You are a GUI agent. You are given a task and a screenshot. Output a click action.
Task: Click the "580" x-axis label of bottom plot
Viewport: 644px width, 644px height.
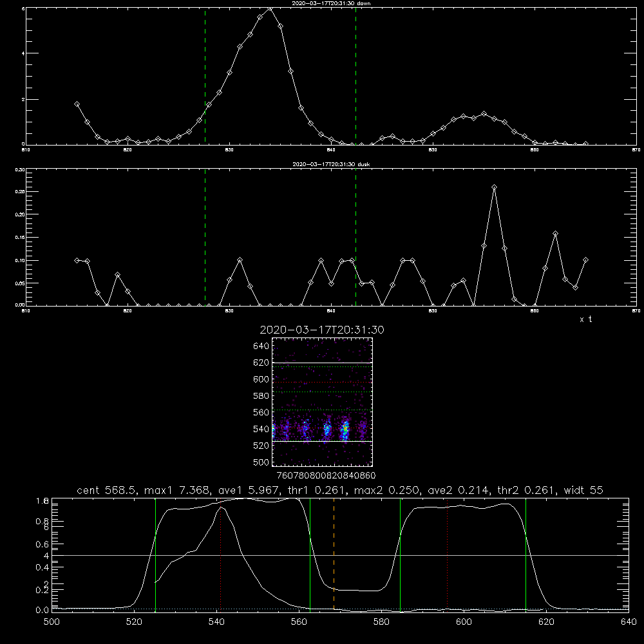coord(381,622)
